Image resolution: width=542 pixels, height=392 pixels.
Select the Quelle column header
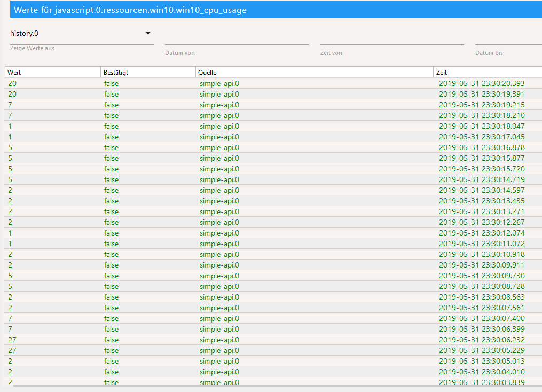(314, 72)
